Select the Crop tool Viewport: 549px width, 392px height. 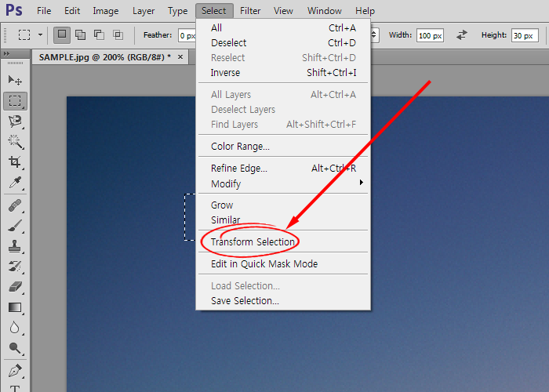pos(15,162)
